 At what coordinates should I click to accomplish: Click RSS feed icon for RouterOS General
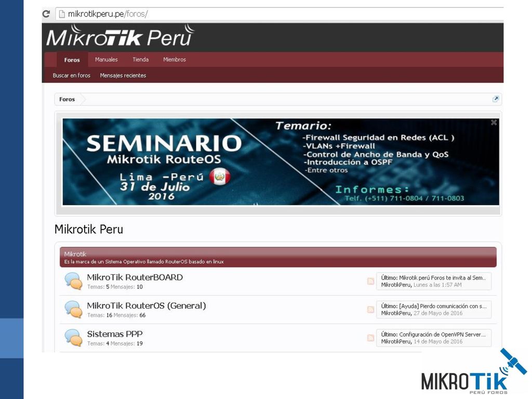(370, 310)
